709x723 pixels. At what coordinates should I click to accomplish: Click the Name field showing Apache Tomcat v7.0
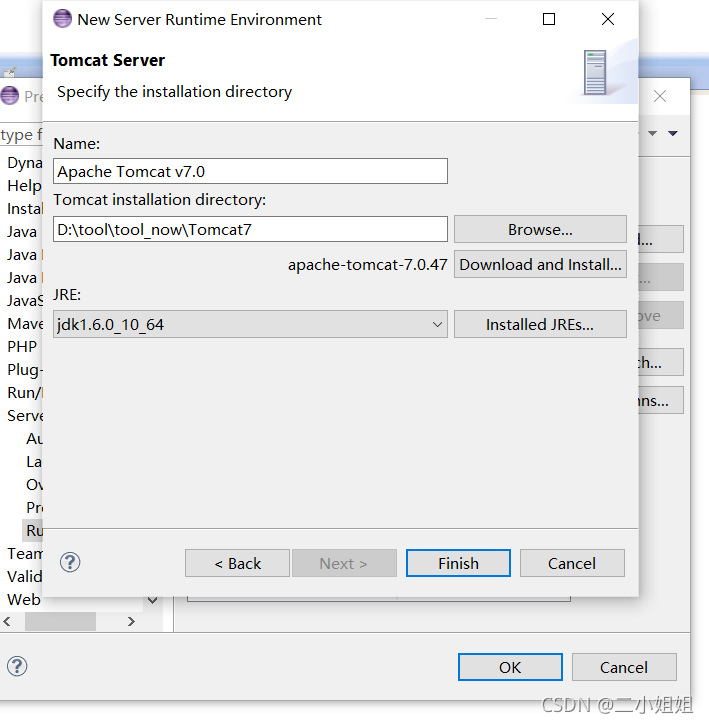tap(250, 171)
